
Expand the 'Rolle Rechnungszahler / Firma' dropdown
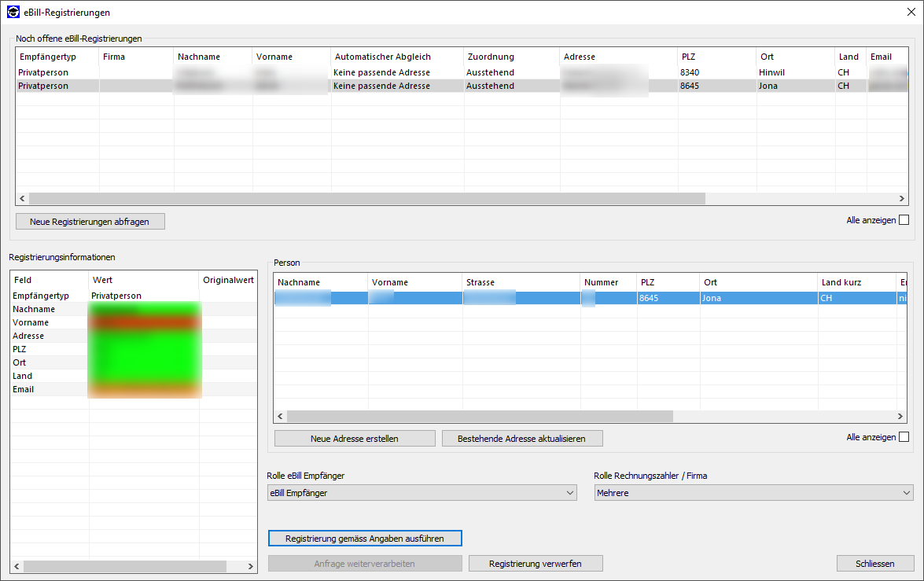click(753, 493)
